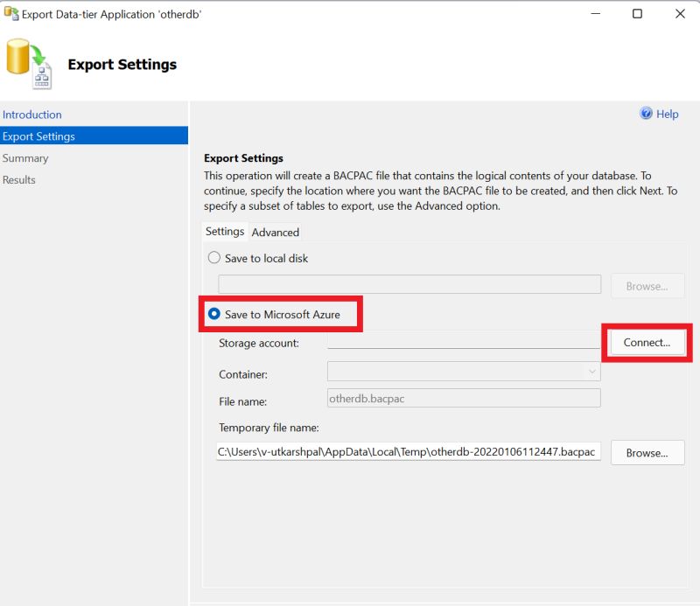Viewport: 700px width, 606px height.
Task: Select the Save to local disk radio button
Action: point(213,258)
